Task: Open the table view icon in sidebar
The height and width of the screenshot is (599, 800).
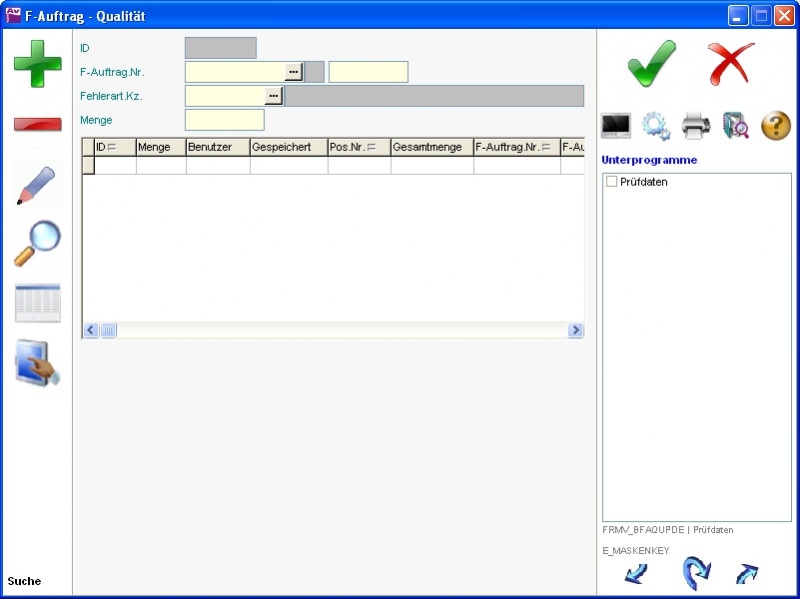Action: tap(37, 303)
